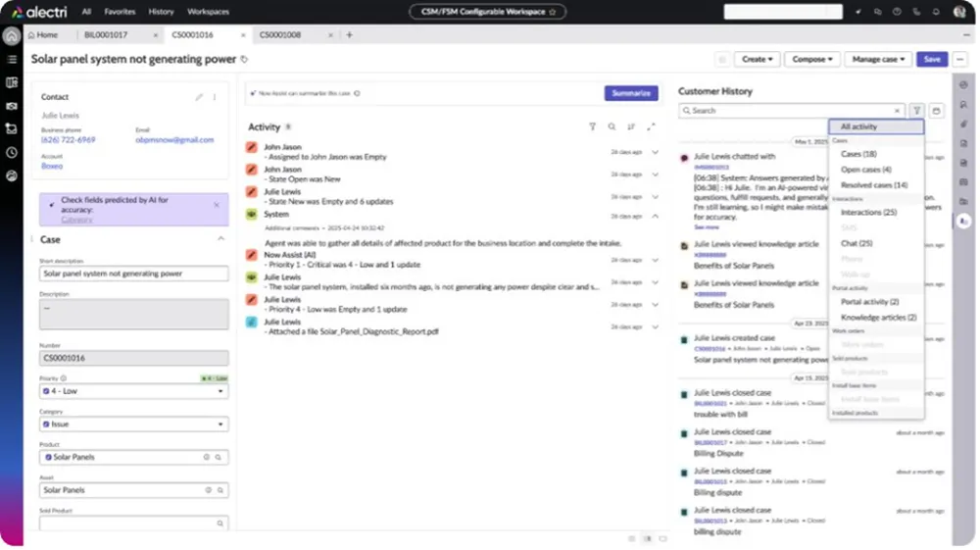Click the pencil edit icon in Contact card
Viewport: 980px width, 550px height.
pyautogui.click(x=199, y=97)
